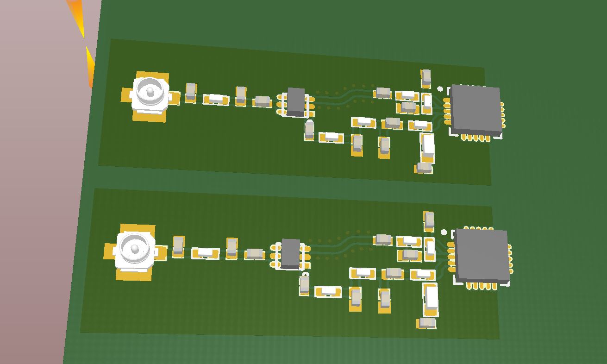This screenshot has width=607, height=364.
Task: Pick the pin-1 white dot beside upper QFN chip
Action: pyautogui.click(x=440, y=89)
